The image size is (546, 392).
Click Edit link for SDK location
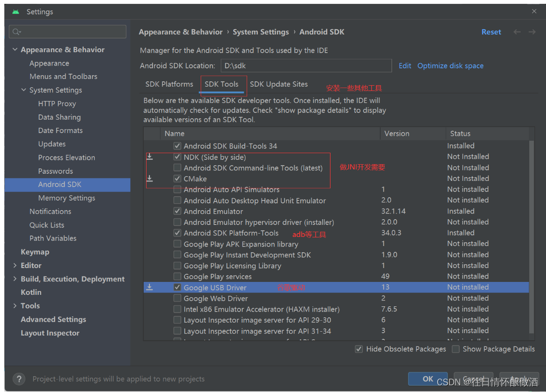pos(405,66)
